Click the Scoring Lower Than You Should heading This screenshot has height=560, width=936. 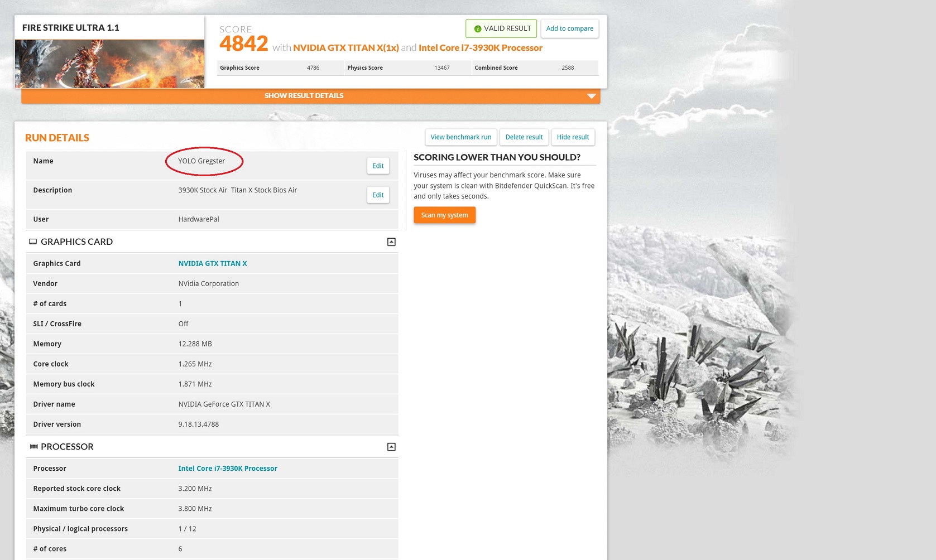click(497, 157)
